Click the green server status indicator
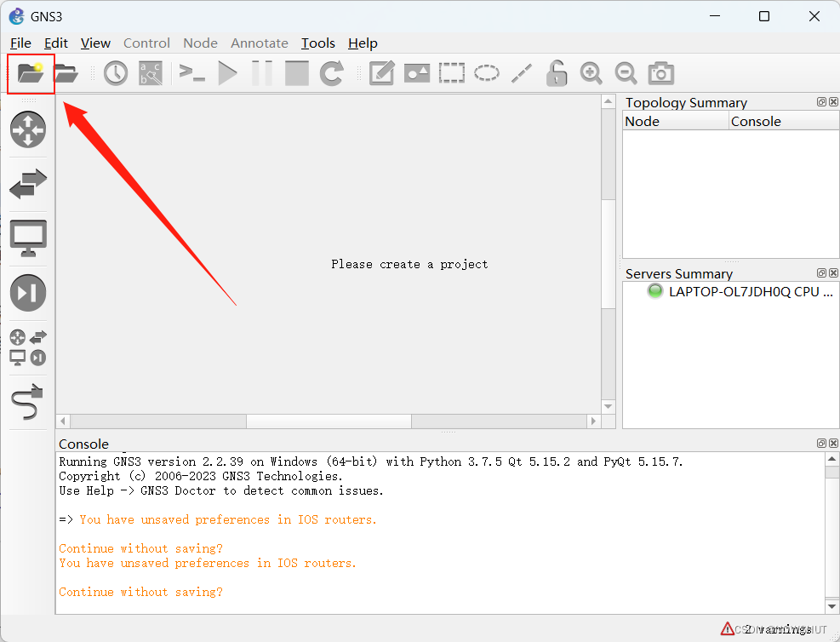Screen dimensions: 840x642 pos(654,291)
